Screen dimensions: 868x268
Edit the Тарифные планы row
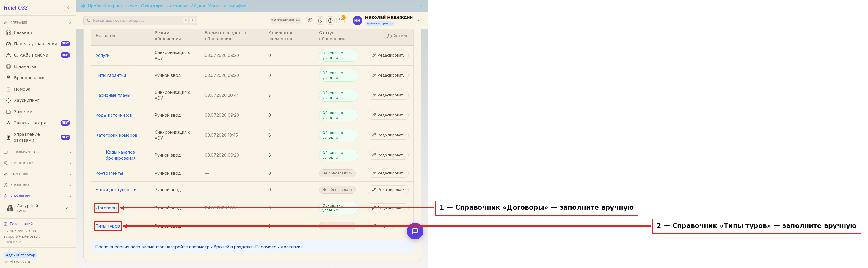pyautogui.click(x=388, y=95)
